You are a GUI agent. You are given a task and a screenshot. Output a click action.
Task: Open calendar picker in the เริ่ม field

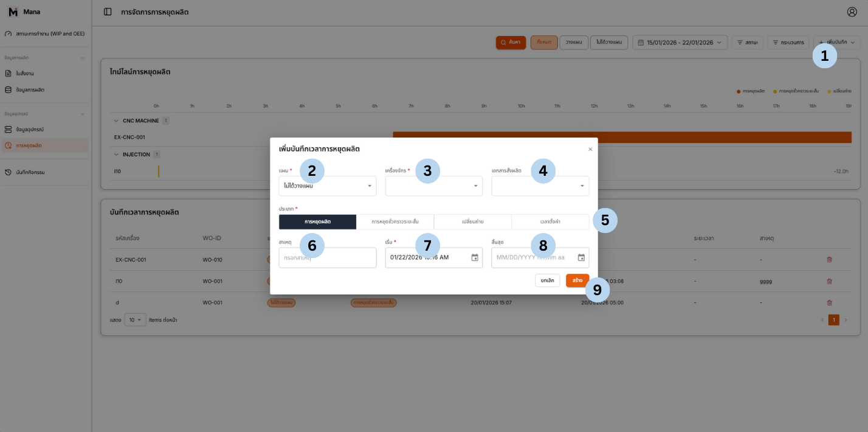pyautogui.click(x=475, y=257)
